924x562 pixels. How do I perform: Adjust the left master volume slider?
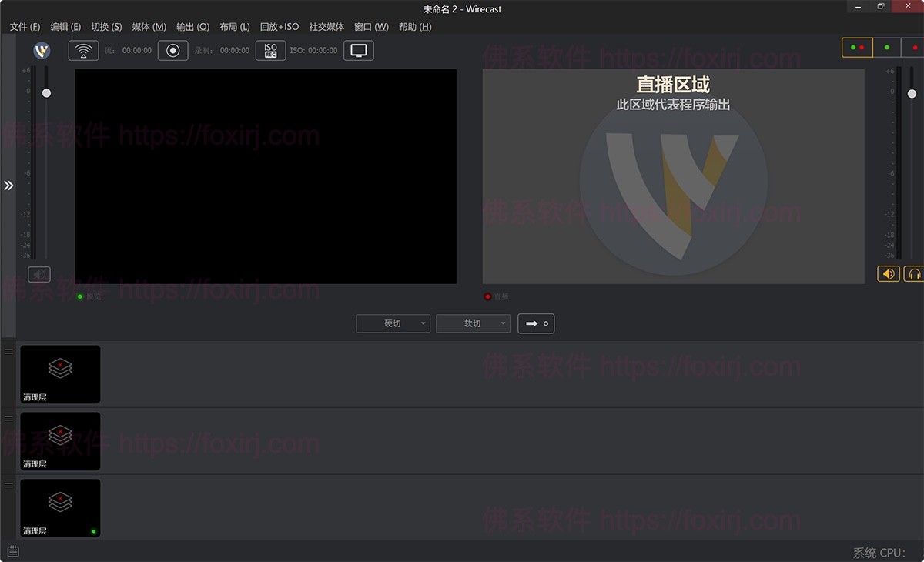click(46, 92)
